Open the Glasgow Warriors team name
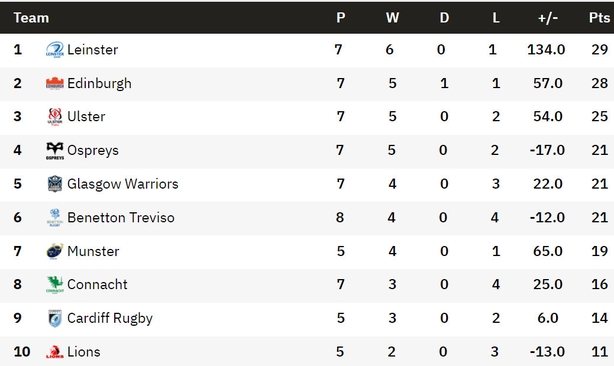This screenshot has width=614, height=366. [x=123, y=184]
